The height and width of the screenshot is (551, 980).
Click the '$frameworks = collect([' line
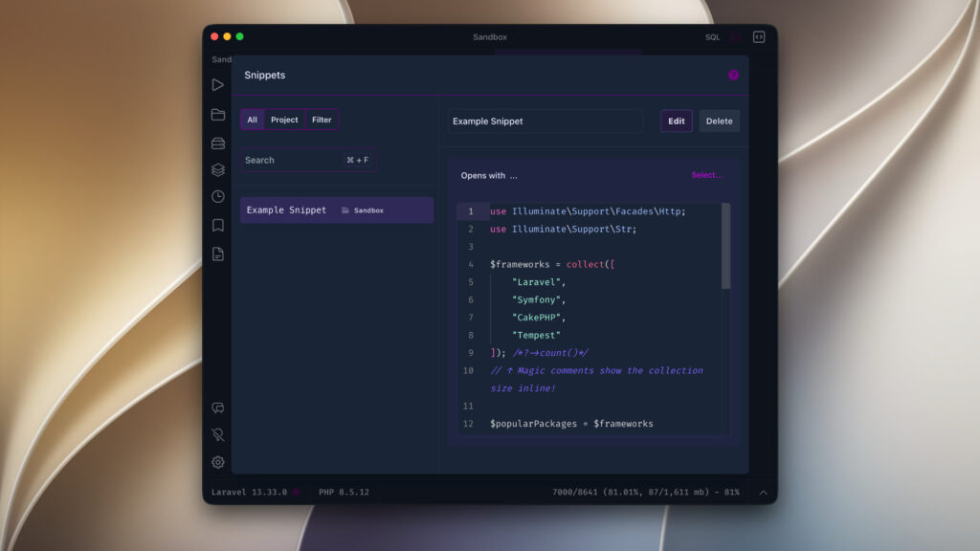tap(552, 264)
